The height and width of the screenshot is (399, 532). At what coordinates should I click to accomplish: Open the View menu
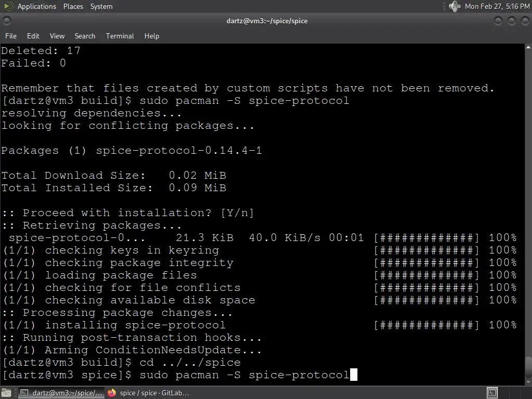(57, 36)
